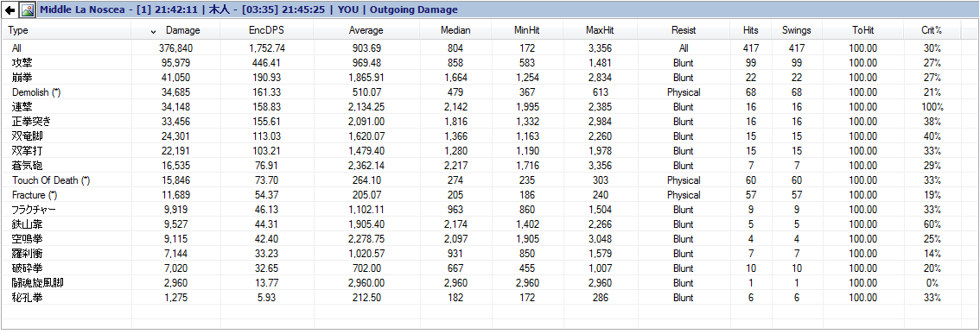Open the graph picture icon
Viewport: 980px width, 334px height.
tap(27, 9)
